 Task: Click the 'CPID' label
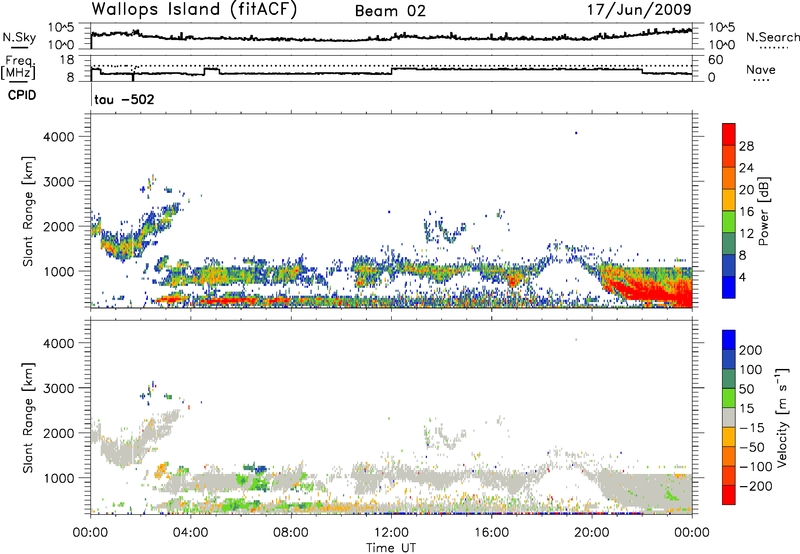tap(22, 95)
